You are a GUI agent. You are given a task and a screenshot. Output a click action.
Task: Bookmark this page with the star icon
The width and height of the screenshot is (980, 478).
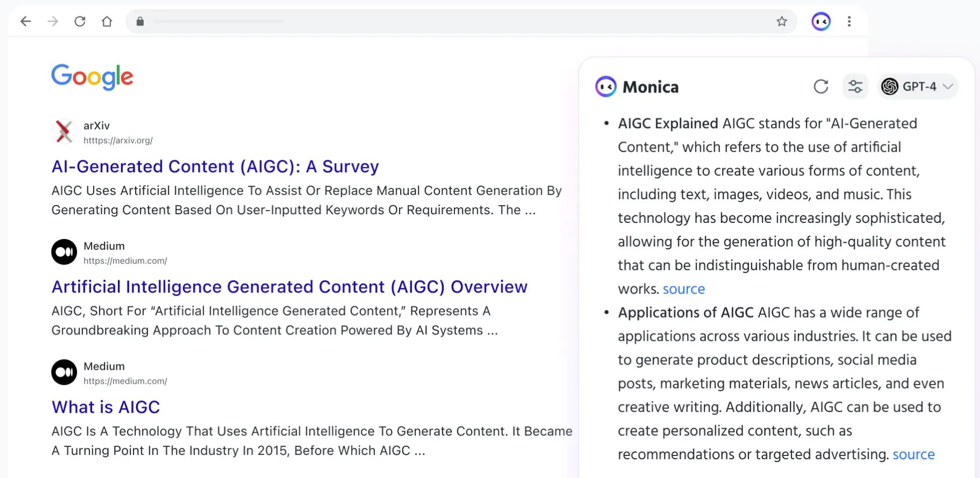(x=781, y=22)
